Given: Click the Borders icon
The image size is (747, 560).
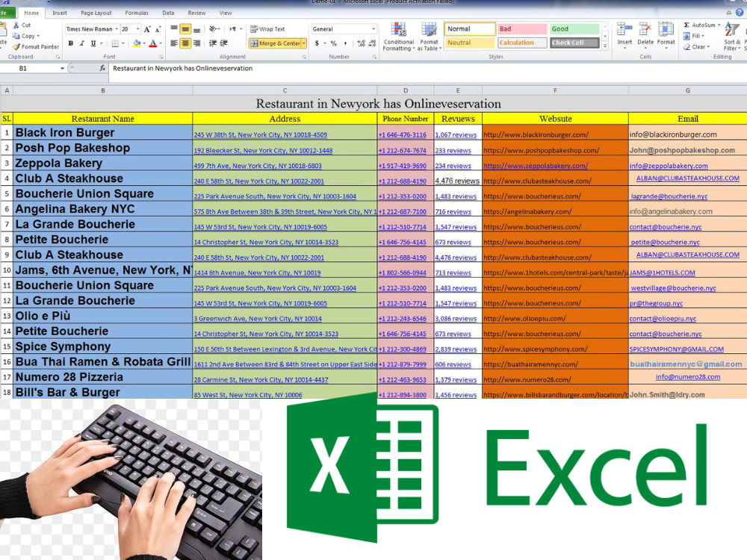Looking at the screenshot, I should click(x=115, y=43).
